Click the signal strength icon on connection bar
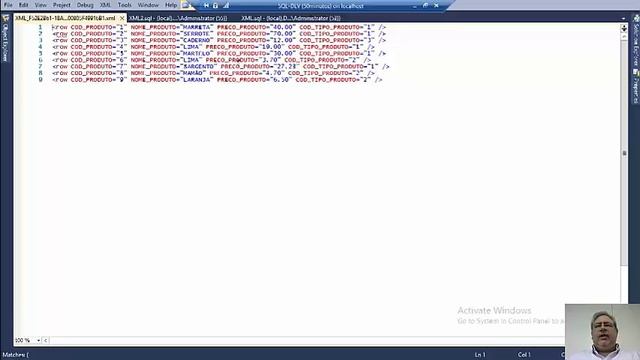Screen dimensions: 640x360 226,6
